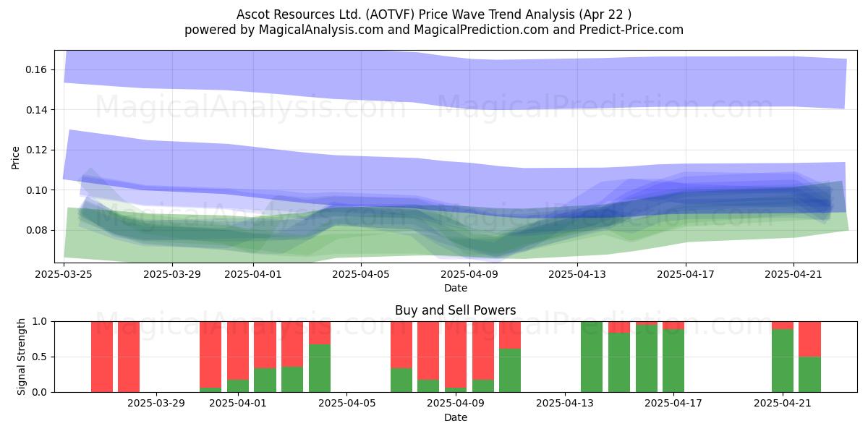The height and width of the screenshot is (434, 868).
Task: Click the 2025-04-13 date under signal chart
Action: (x=564, y=404)
